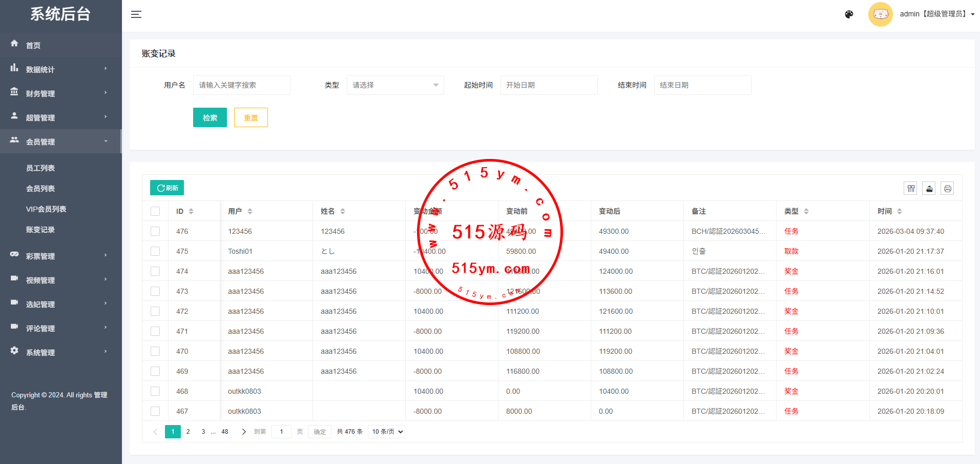Click the 用户名 keyword search field
This screenshot has width=980, height=464.
click(x=241, y=85)
